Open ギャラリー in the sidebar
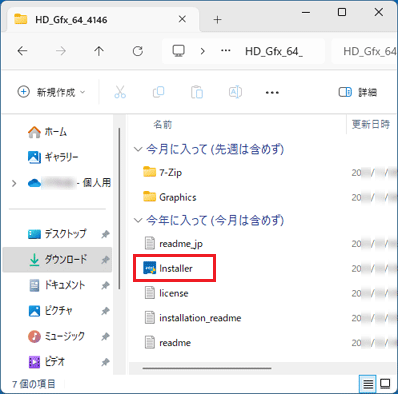Viewport: 398px width, 394px height. (x=53, y=157)
